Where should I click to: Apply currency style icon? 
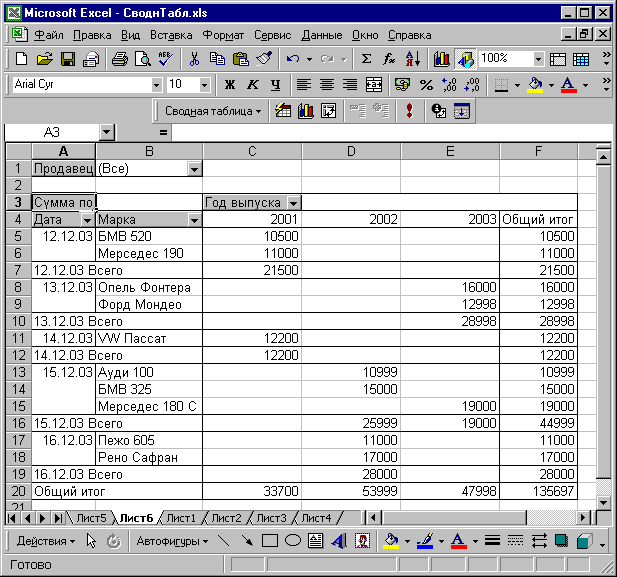click(x=402, y=85)
